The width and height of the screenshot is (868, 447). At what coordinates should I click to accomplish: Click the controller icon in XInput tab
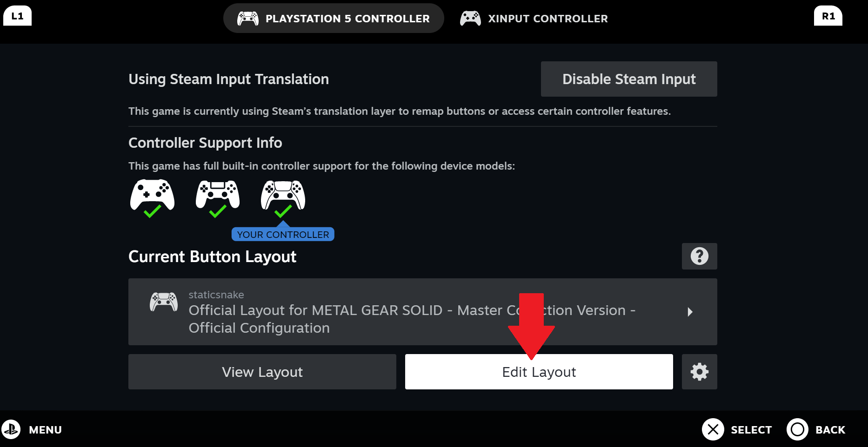click(470, 19)
